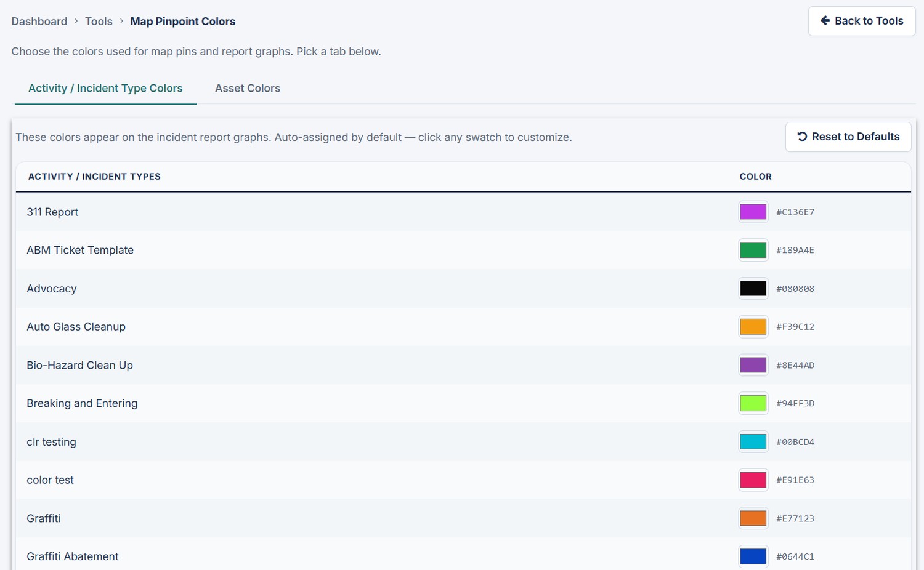
Task: Click the hex code #0644C1
Action: (795, 556)
